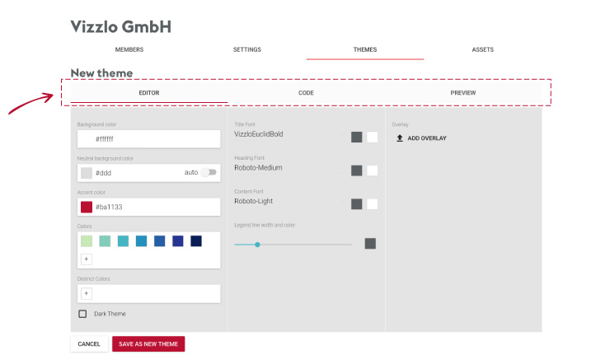Toggle the auto neutral background switch
This screenshot has width=610, height=364.
tap(209, 172)
